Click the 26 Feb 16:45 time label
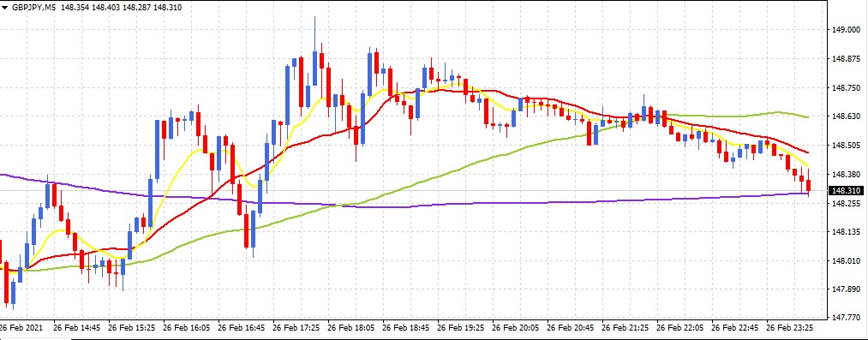This screenshot has width=868, height=340. pyautogui.click(x=242, y=327)
